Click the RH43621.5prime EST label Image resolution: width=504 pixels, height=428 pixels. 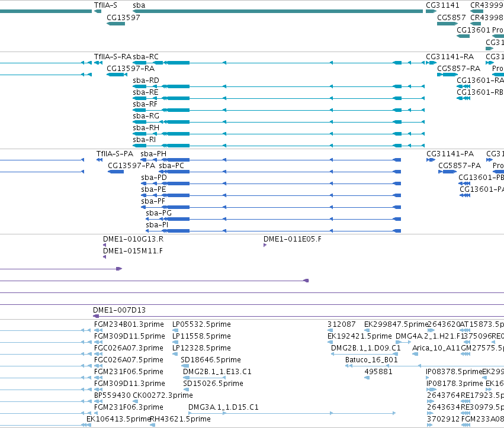pos(180,419)
